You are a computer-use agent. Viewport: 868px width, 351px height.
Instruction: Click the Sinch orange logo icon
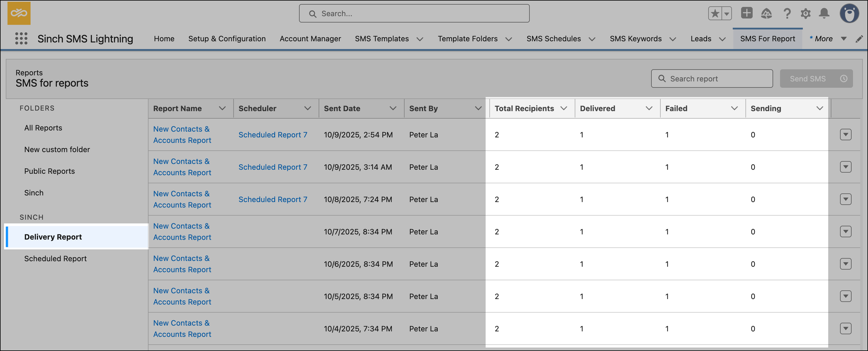[x=19, y=13]
